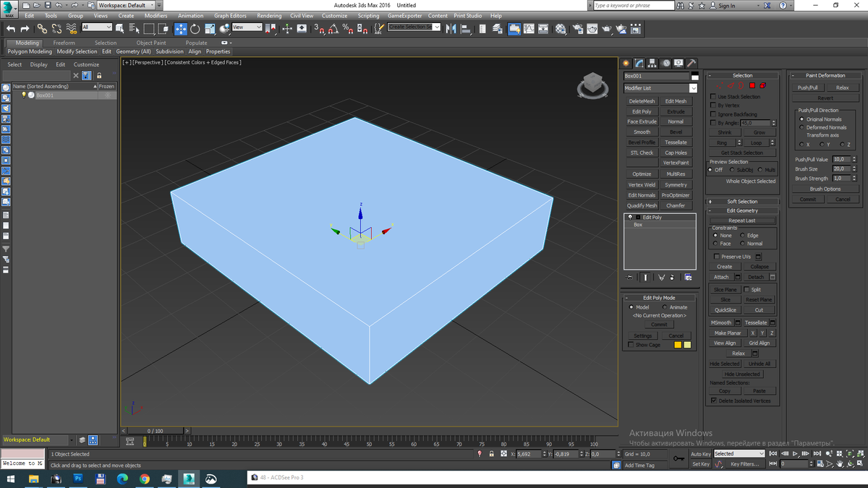This screenshot has width=868, height=488.
Task: Select Edge sub-object level icon
Action: [731, 85]
